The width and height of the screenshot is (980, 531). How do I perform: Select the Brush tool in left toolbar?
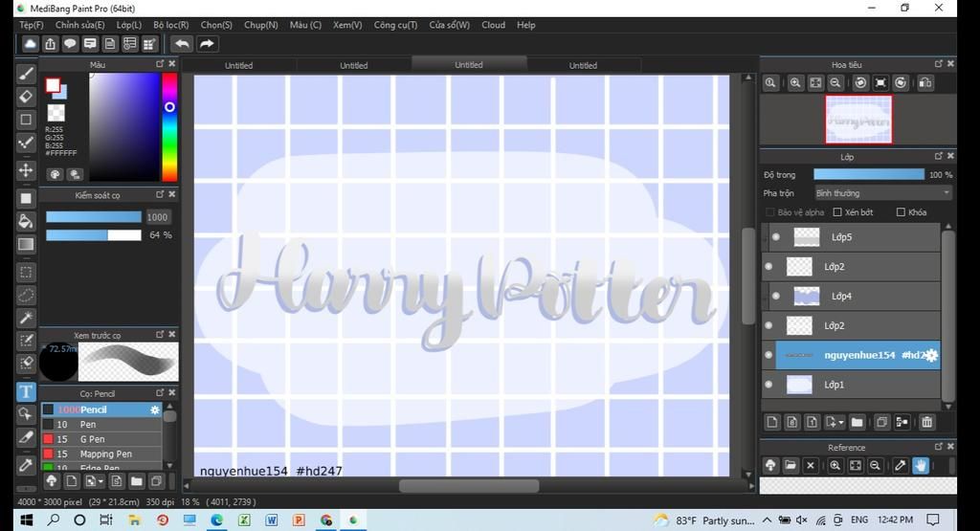pos(26,74)
